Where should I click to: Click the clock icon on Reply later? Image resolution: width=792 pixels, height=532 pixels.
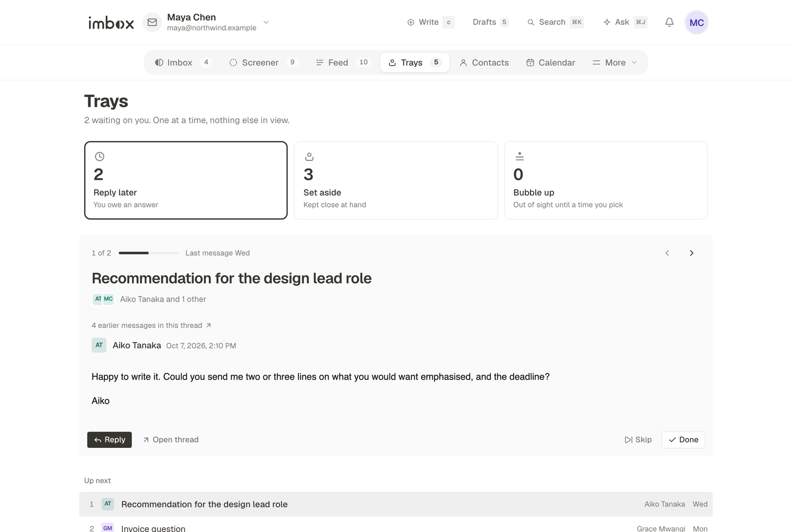99,156
